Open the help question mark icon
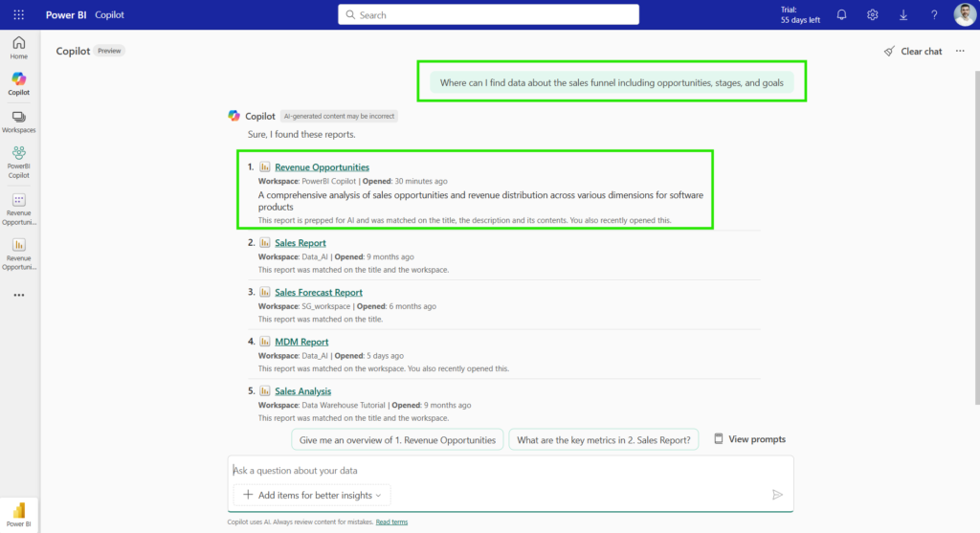980x533 pixels. click(934, 14)
